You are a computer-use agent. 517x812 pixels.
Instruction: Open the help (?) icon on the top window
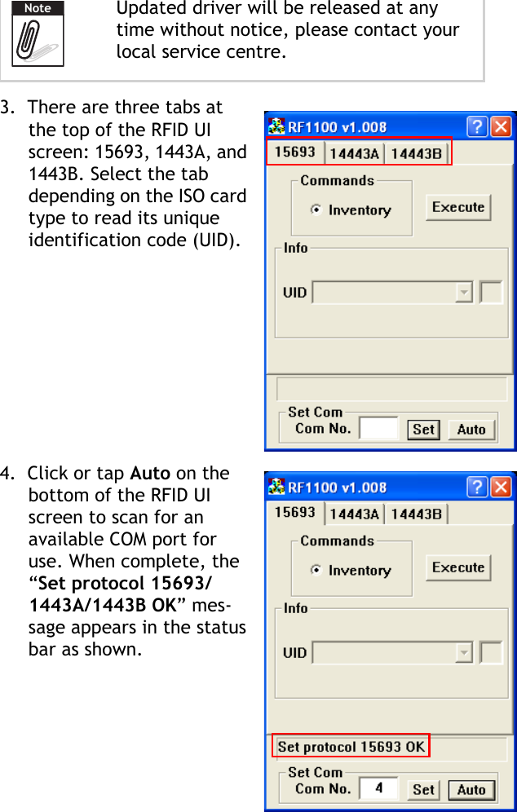pyautogui.click(x=478, y=126)
